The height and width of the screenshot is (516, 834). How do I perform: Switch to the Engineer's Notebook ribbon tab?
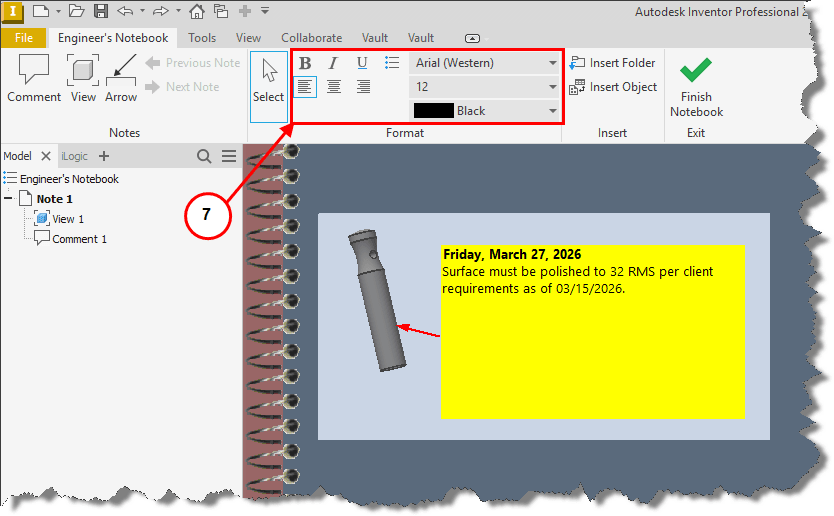tap(113, 38)
